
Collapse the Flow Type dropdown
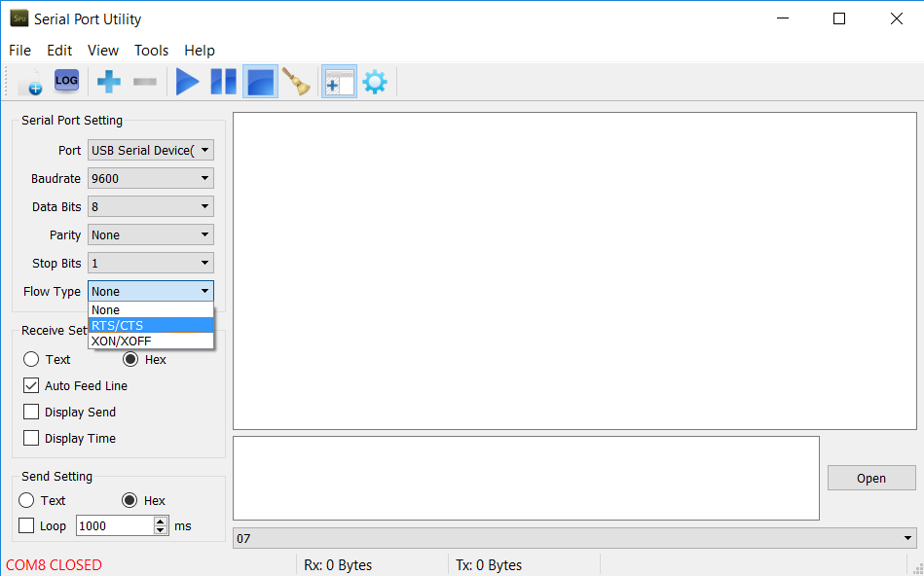151,292
